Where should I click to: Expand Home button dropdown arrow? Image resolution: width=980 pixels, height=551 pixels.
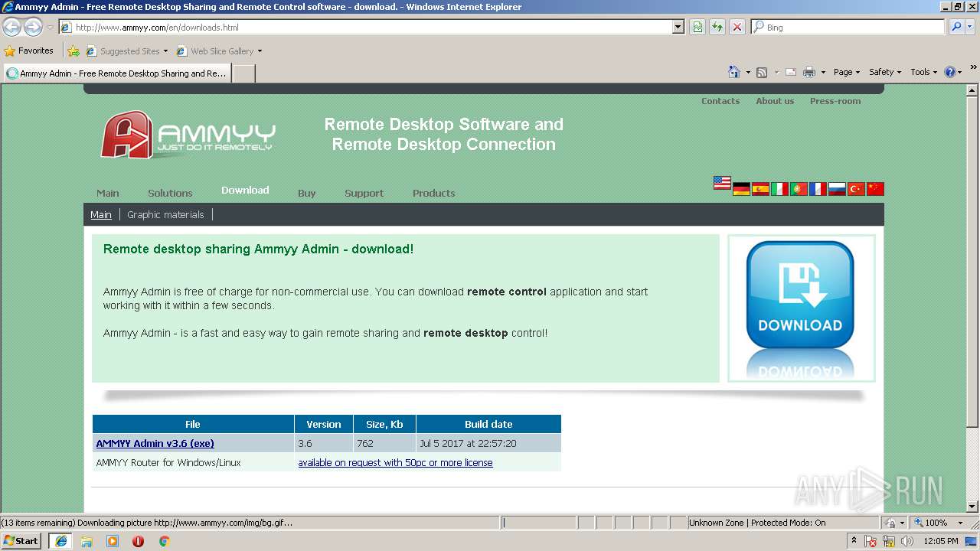[748, 72]
